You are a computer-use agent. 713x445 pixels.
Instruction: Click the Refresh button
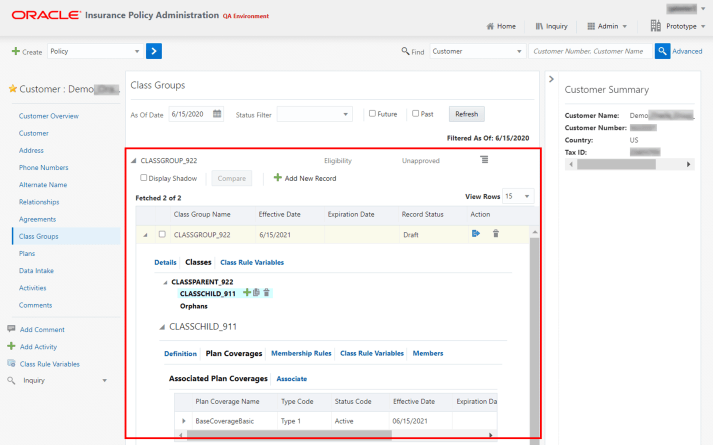pyautogui.click(x=467, y=114)
